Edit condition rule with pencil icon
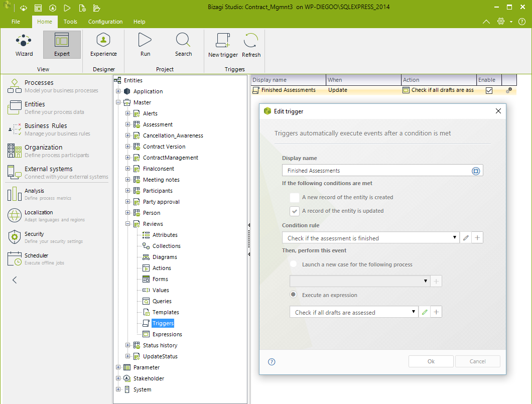The height and width of the screenshot is (404, 532). pos(466,238)
